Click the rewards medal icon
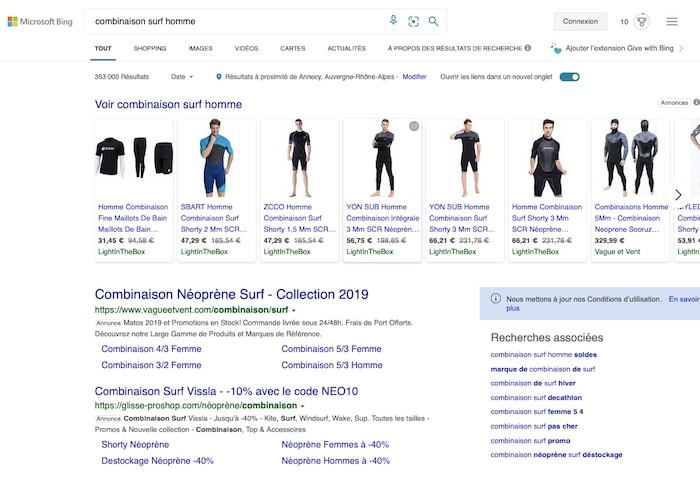This screenshot has width=700, height=477. coord(641,21)
